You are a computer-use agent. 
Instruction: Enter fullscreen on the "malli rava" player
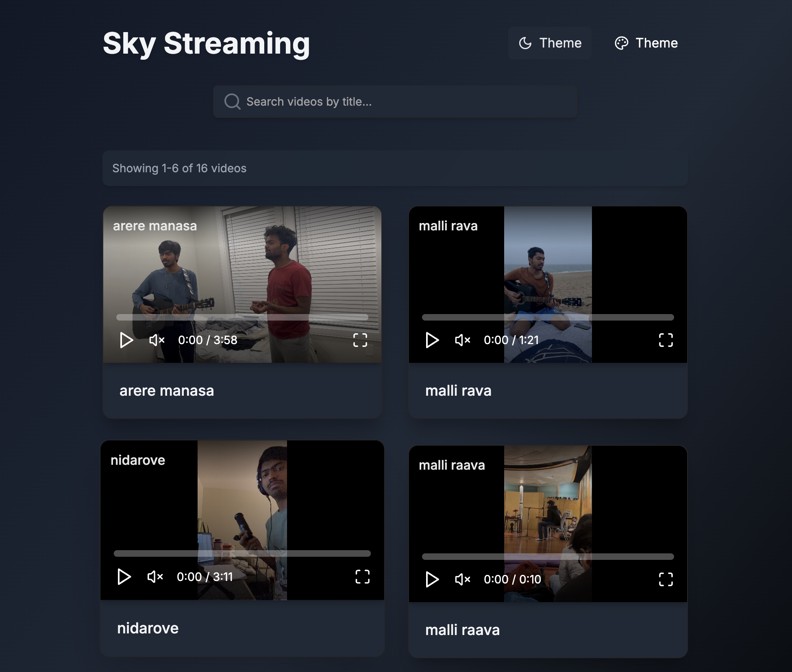[665, 340]
